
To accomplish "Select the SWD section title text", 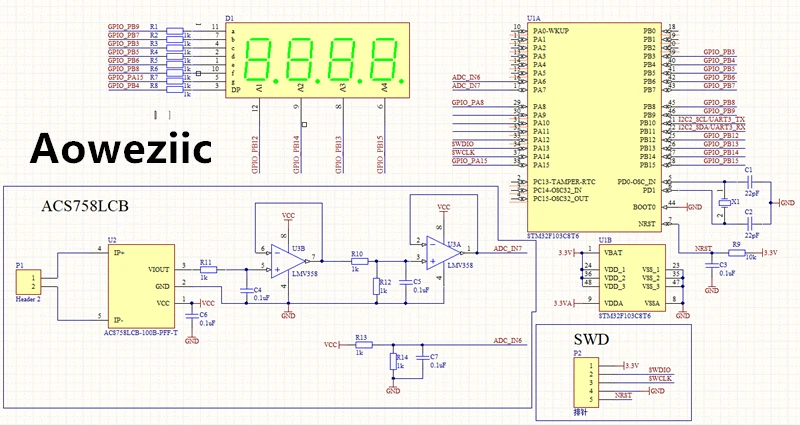I will coord(591,339).
